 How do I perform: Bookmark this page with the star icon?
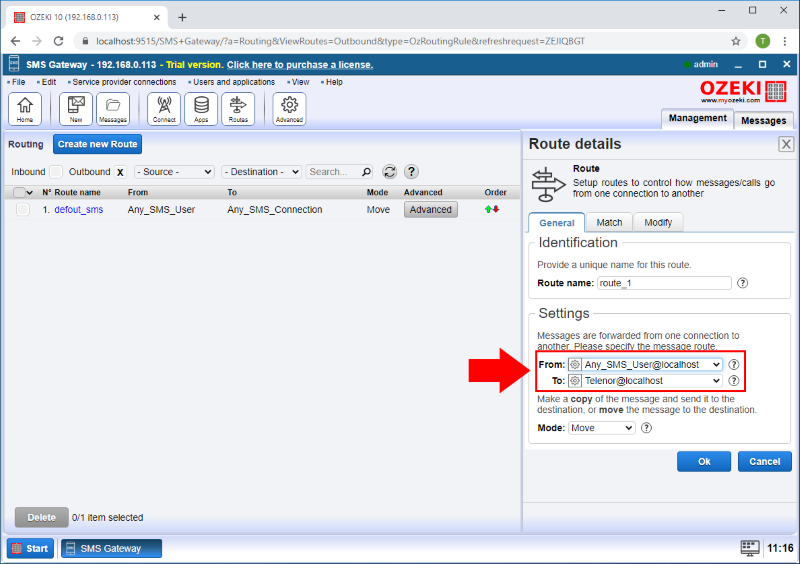736,41
